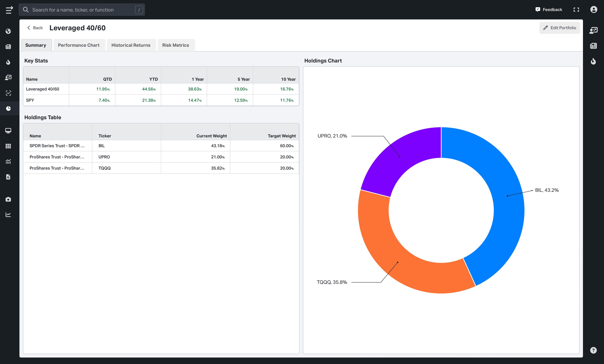Click the orange TQQQ donut segment

[398, 262]
